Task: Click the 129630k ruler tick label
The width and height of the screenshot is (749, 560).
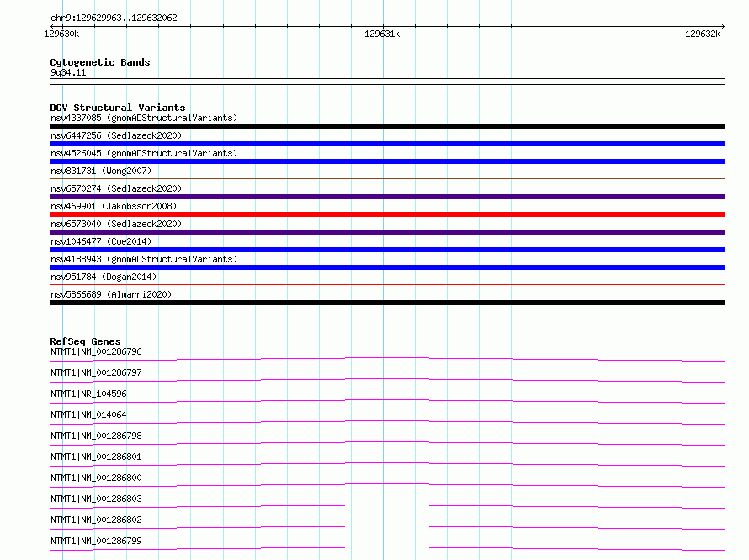Action: (x=61, y=34)
